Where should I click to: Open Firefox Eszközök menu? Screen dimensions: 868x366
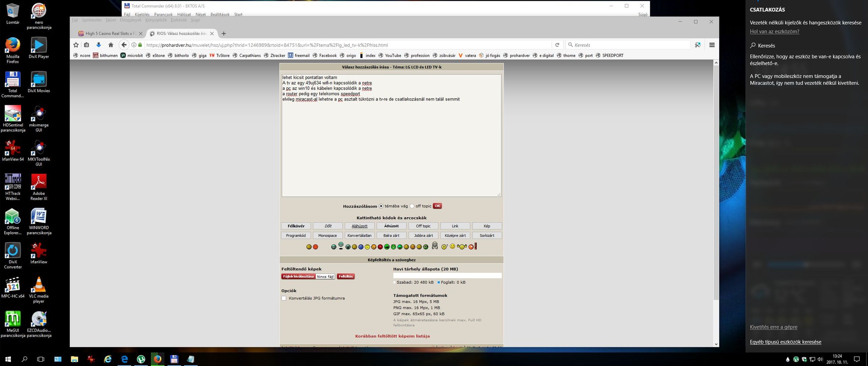179,20
